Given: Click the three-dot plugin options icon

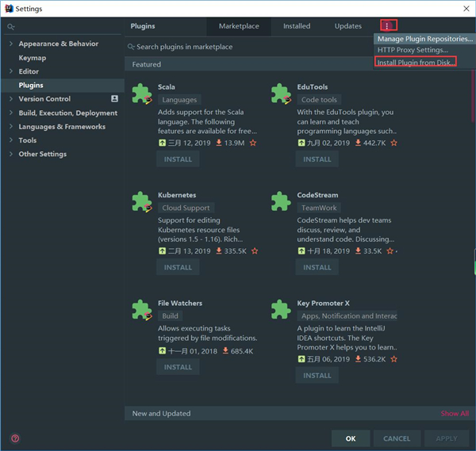Looking at the screenshot, I should click(387, 26).
